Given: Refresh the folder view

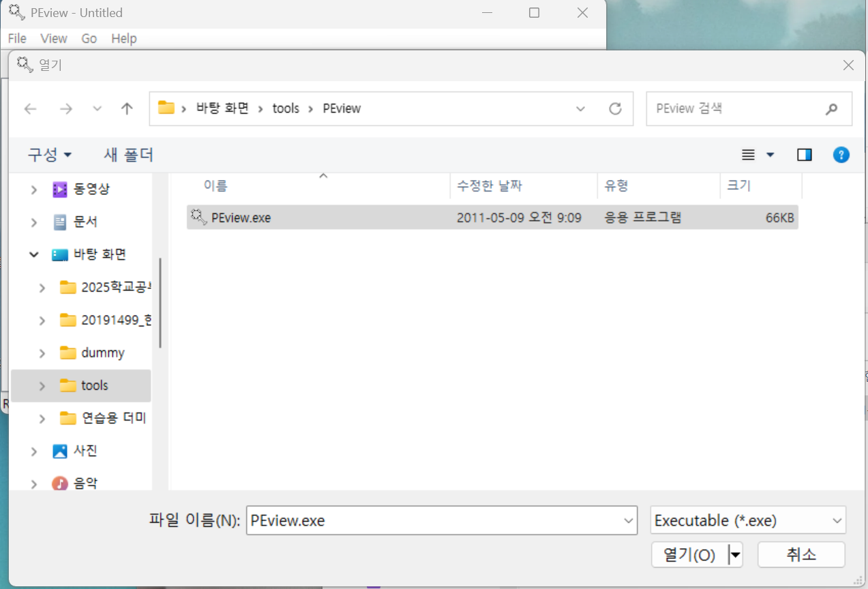Looking at the screenshot, I should tap(615, 109).
